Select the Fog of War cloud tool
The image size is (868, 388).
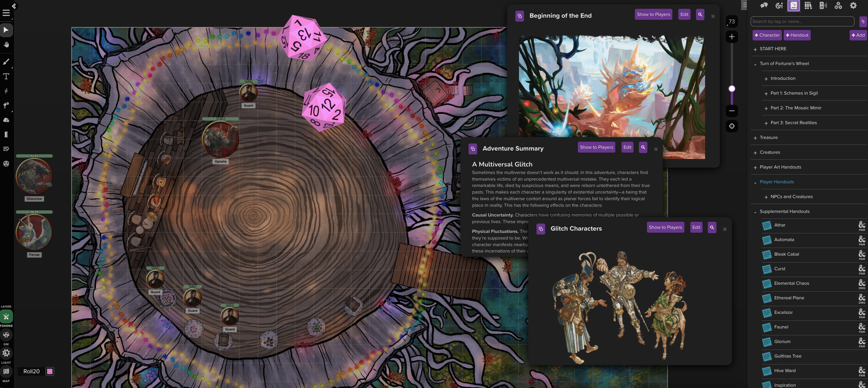point(6,120)
